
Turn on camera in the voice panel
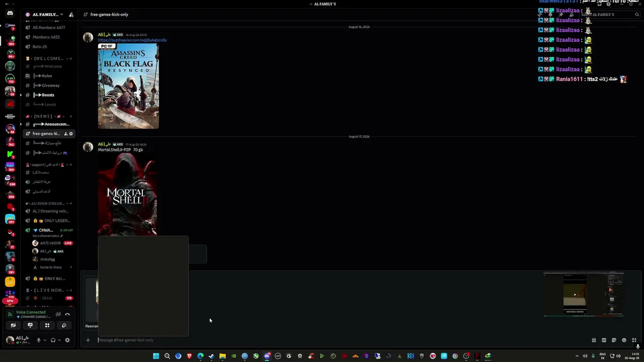pos(13,325)
